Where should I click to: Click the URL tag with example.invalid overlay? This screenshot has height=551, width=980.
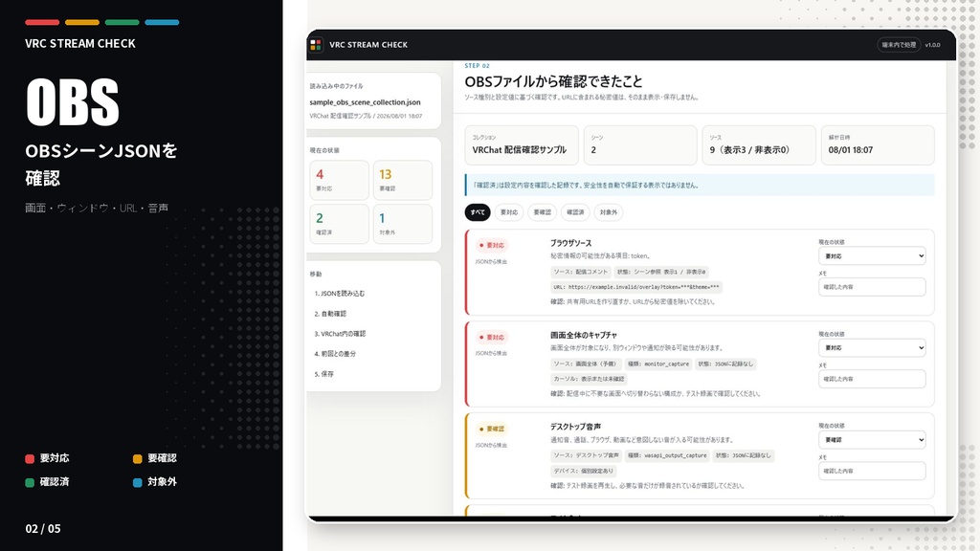(x=636, y=287)
